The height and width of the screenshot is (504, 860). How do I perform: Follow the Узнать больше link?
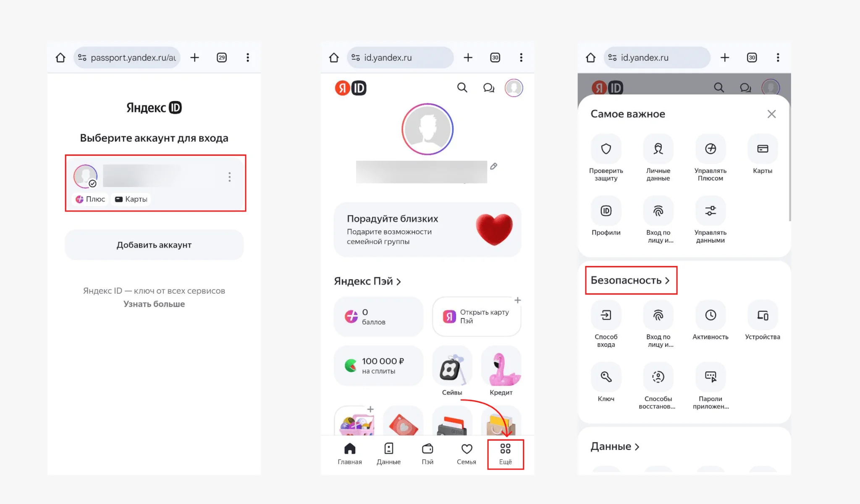(x=154, y=304)
